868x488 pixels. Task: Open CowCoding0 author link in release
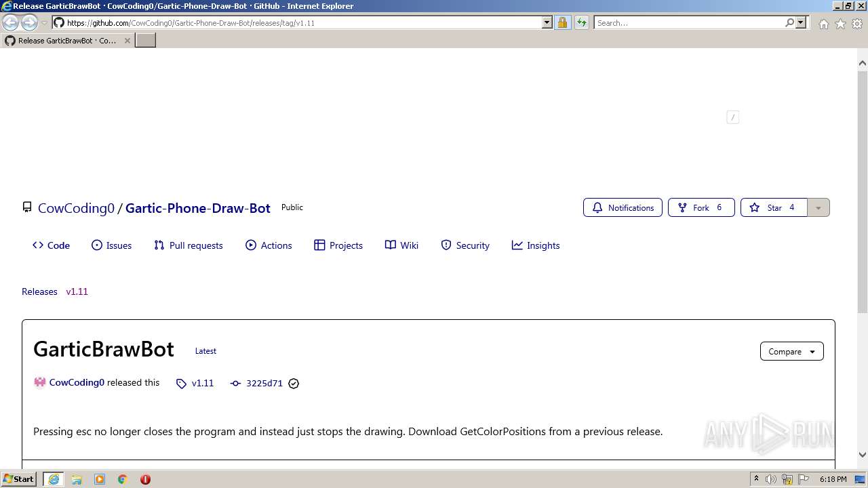(77, 382)
